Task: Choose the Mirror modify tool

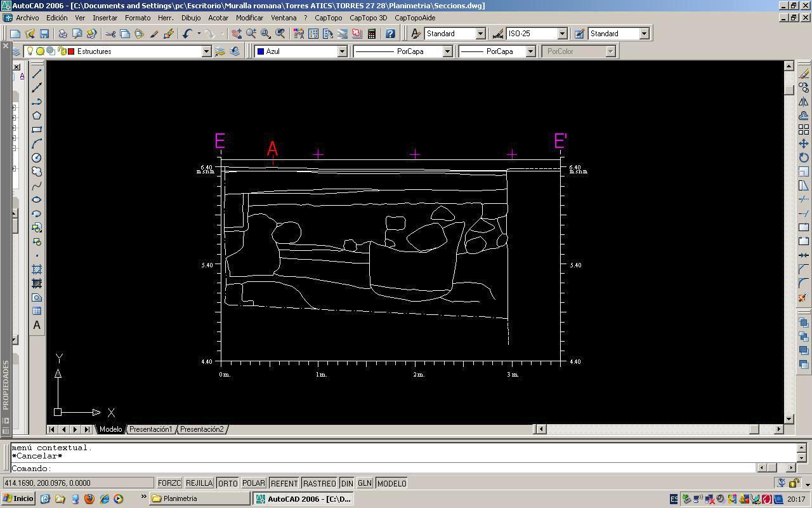Action: point(803,102)
